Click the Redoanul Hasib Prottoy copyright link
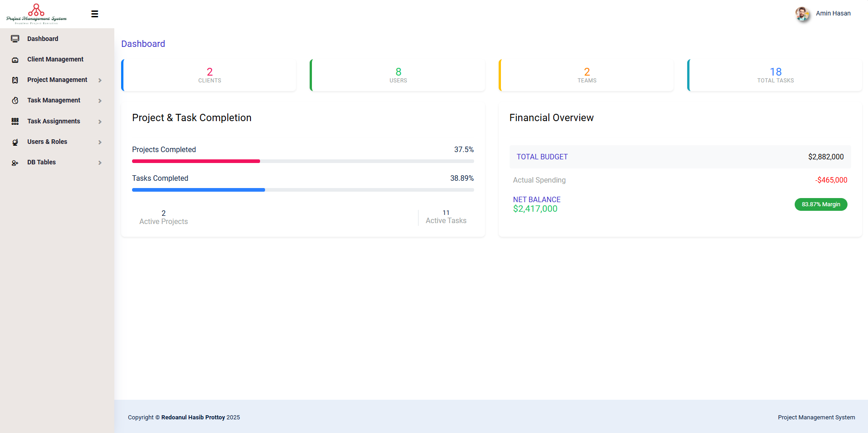Viewport: 868px width, 433px height. [193, 417]
